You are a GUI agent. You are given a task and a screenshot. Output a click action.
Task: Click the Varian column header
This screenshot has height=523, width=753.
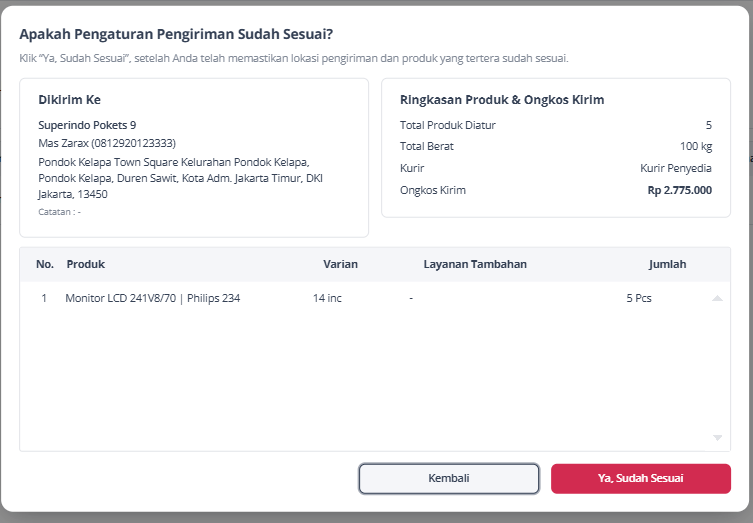[x=340, y=264]
